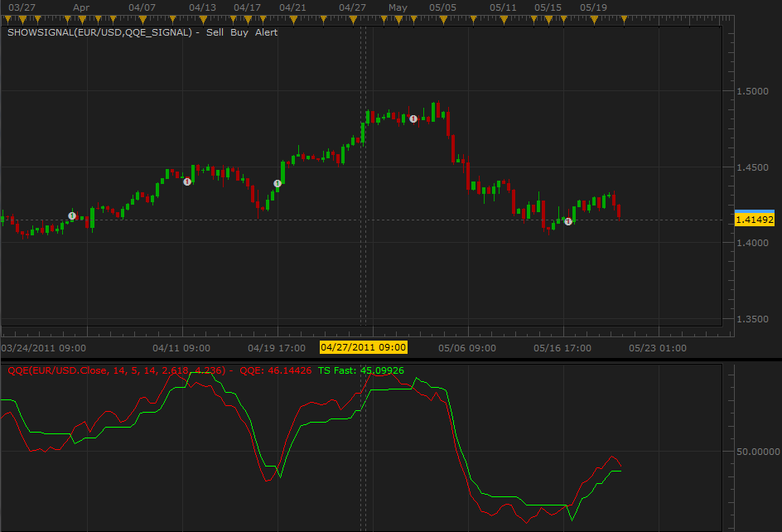Click the 05/16 17:00 time axis label

562,348
